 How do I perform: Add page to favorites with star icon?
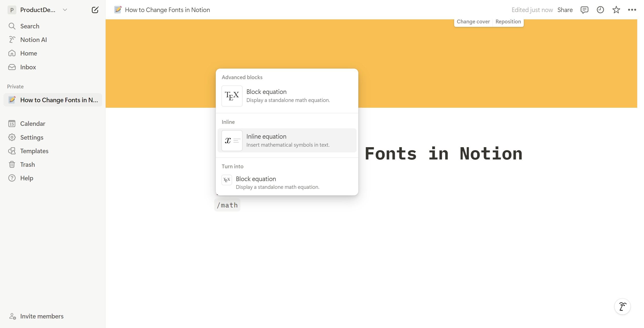pyautogui.click(x=616, y=10)
